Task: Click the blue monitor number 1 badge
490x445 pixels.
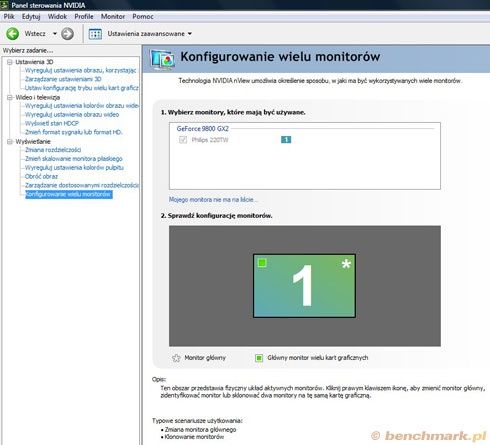Action: pos(286,139)
